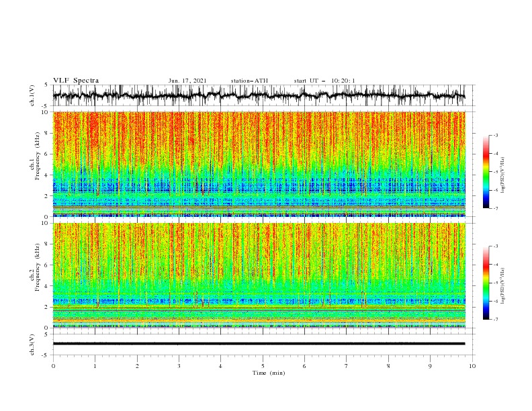Click time axis tick label '10'
Viewport: 532px width, 411px height.
472,366
